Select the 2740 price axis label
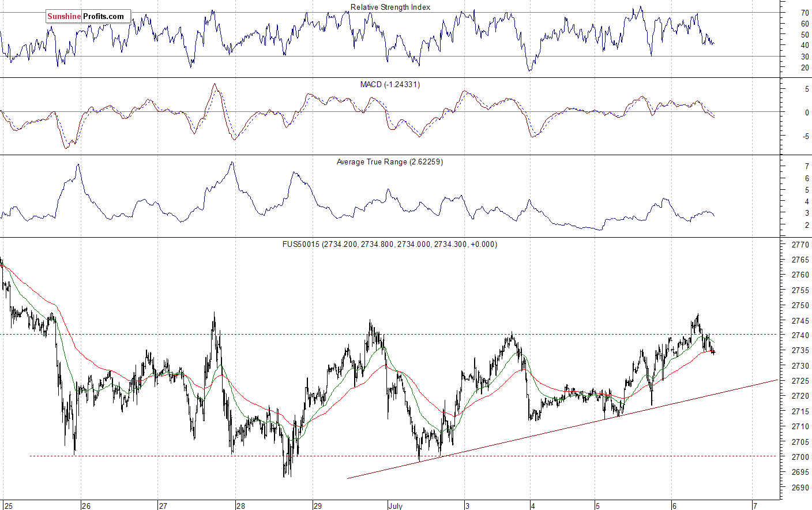The image size is (812, 510). [x=800, y=336]
